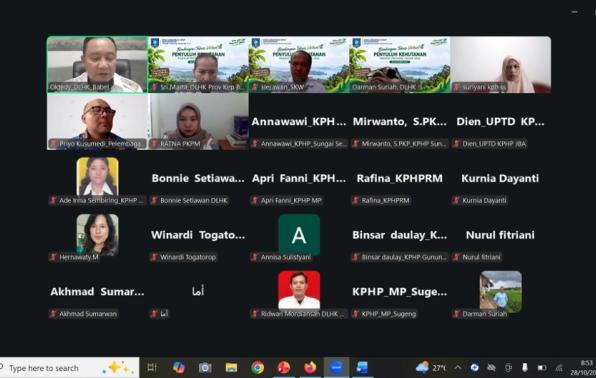The width and height of the screenshot is (596, 378).
Task: Open the weather widget showing 27°
Action: [431, 367]
